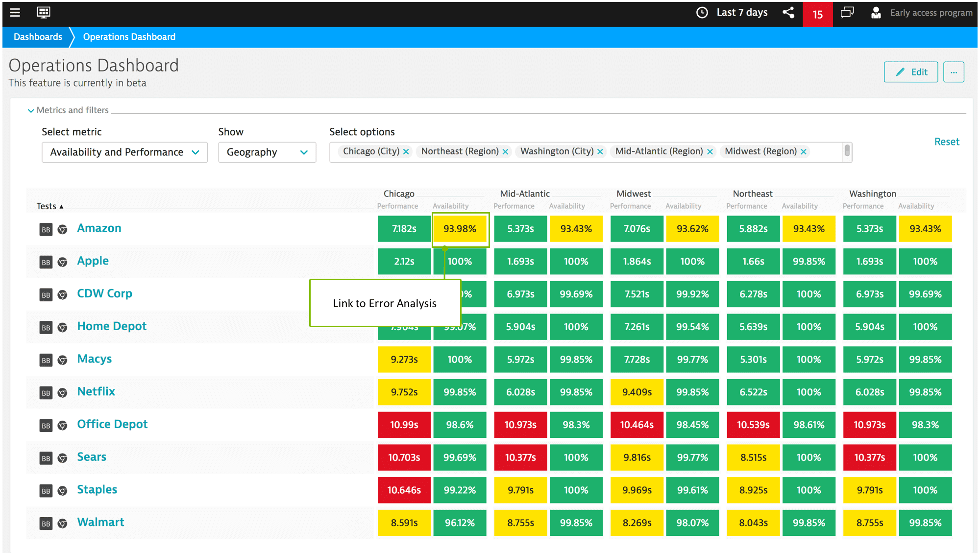
Task: Click the BB badge icon beside Staples
Action: coord(46,491)
